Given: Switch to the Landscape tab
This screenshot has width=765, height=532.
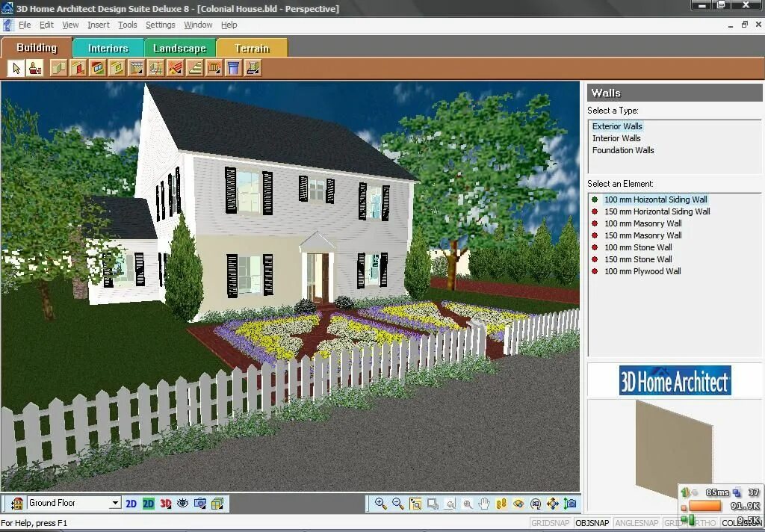Looking at the screenshot, I should [x=179, y=49].
